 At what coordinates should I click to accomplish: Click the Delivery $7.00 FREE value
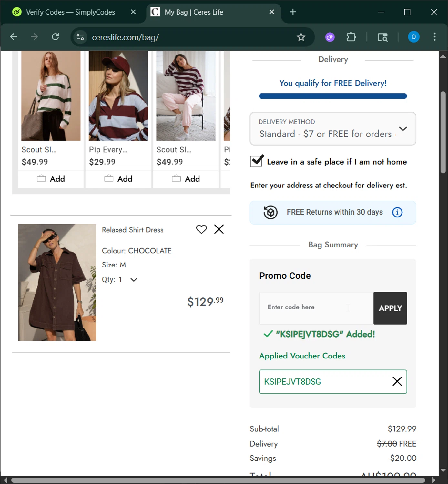click(x=396, y=444)
